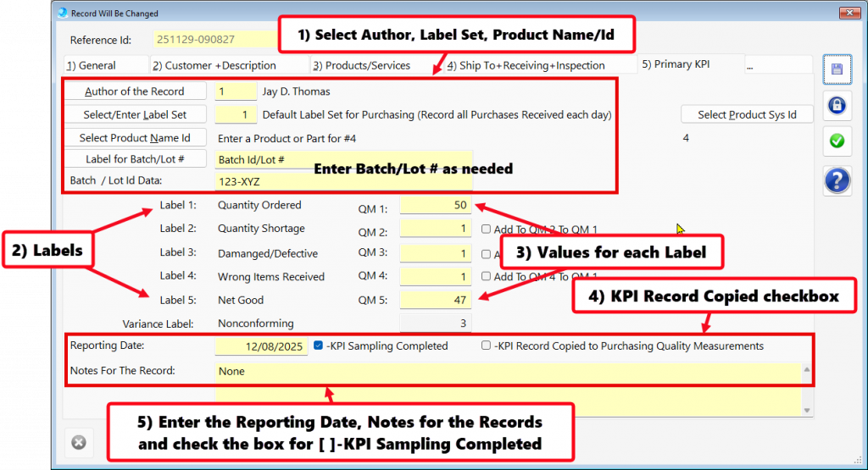Check KPI Record Copied to Purchasing Quality Measurements
The width and height of the screenshot is (868, 470).
pos(486,346)
